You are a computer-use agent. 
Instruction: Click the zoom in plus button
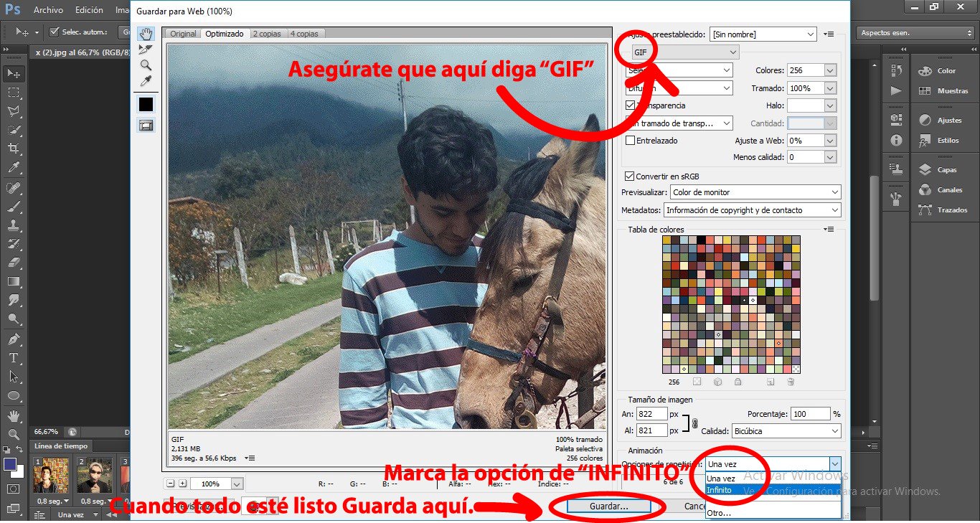click(182, 484)
